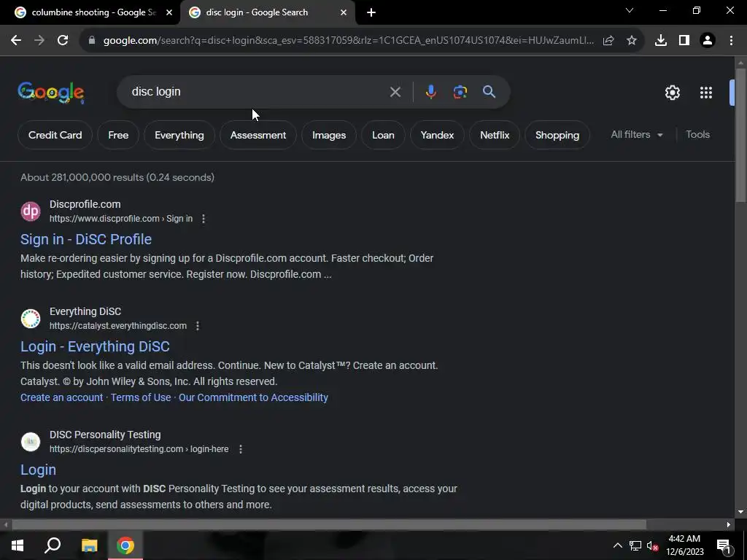Open Our Commitment to Accessibility sitelink

[x=253, y=397]
